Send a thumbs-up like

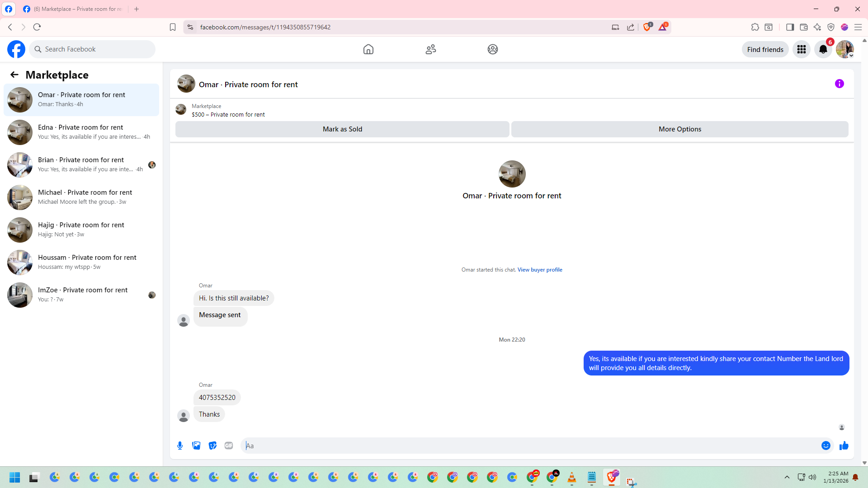pyautogui.click(x=844, y=446)
